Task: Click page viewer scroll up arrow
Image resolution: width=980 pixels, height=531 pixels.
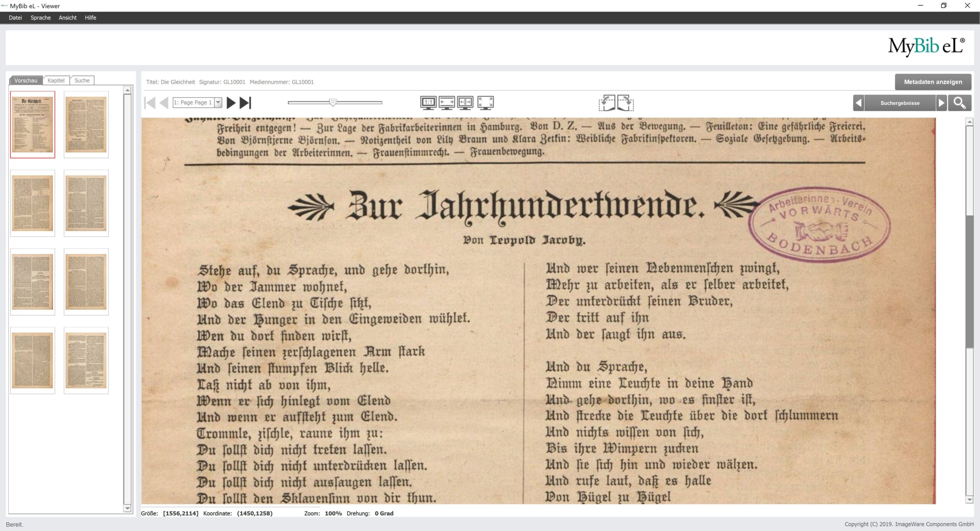Action: tap(969, 122)
